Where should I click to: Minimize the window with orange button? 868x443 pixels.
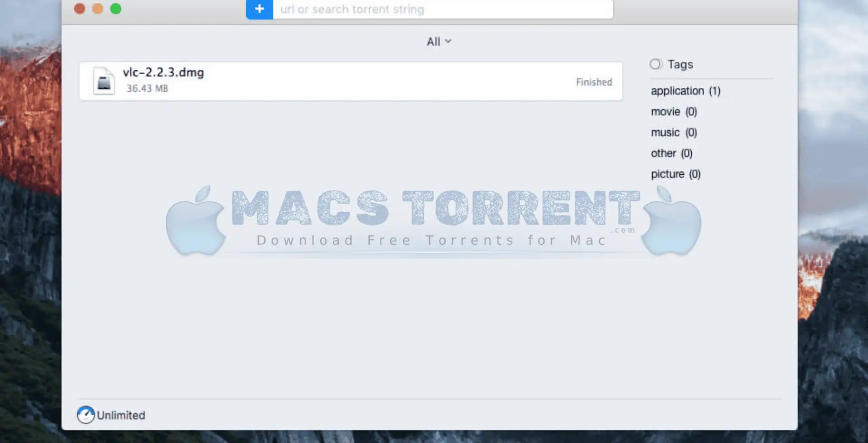(x=98, y=9)
